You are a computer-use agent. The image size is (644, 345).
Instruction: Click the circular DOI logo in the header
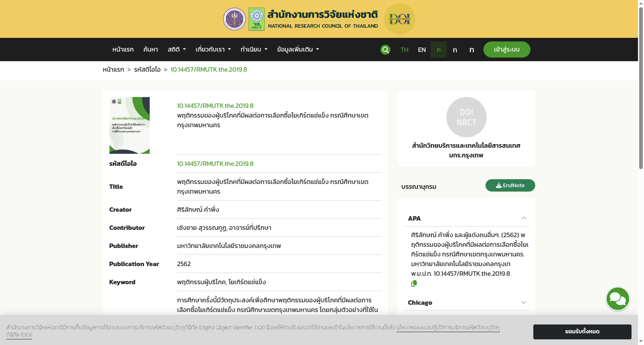tap(400, 19)
